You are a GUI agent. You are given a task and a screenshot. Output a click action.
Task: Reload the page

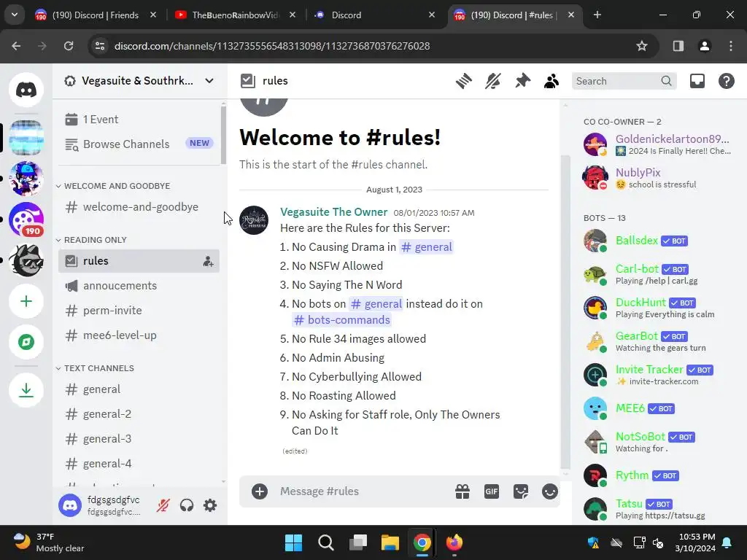pyautogui.click(x=69, y=46)
